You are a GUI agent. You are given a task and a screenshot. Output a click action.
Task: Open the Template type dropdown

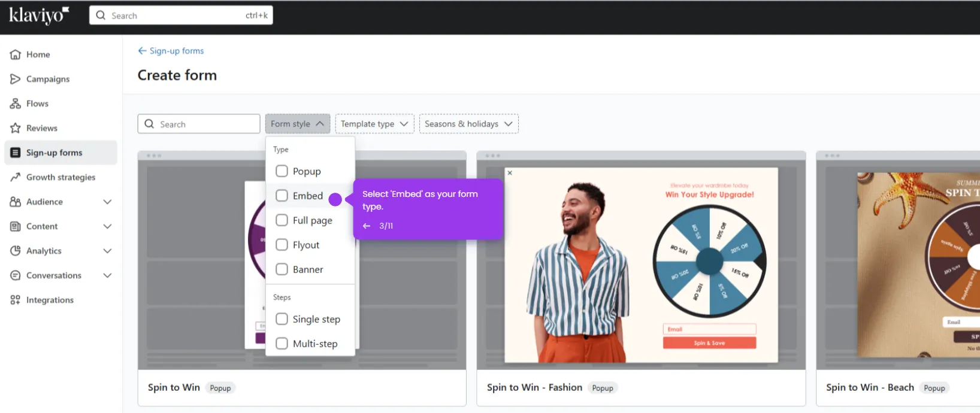tap(374, 124)
